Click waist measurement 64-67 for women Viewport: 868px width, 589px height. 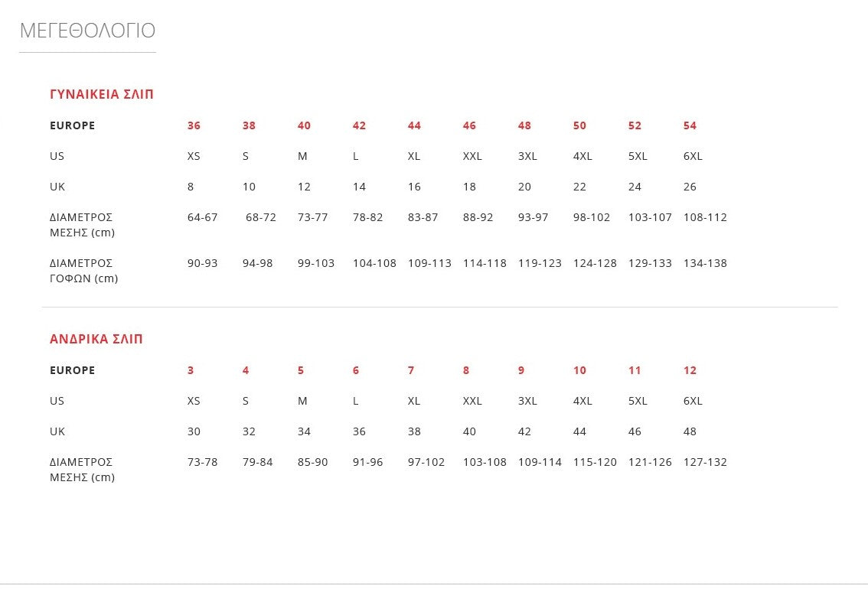[203, 217]
